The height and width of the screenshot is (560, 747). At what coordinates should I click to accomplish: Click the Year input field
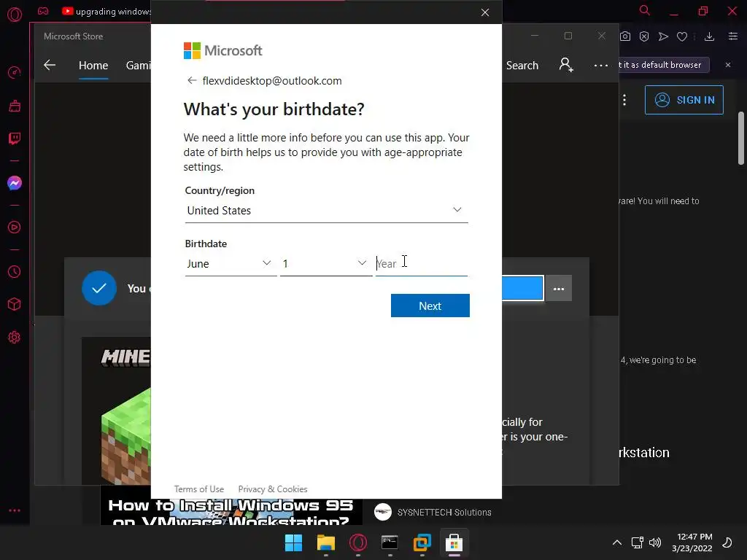click(x=421, y=264)
